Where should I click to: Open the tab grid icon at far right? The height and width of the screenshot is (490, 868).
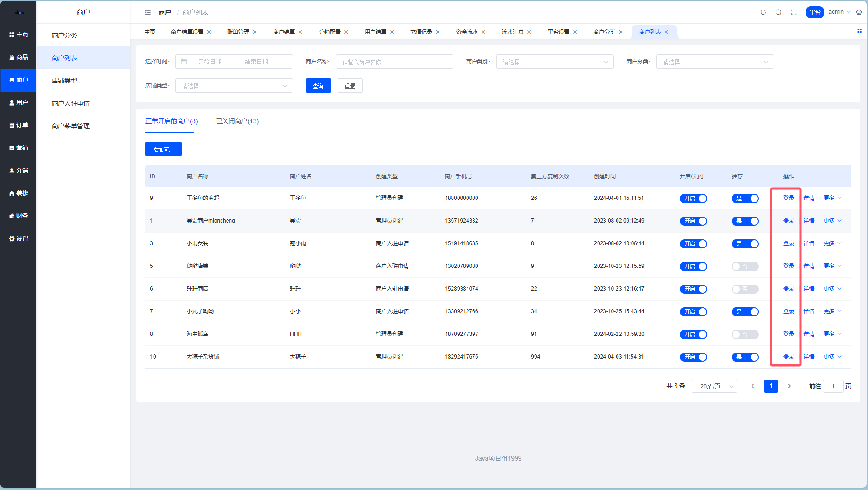[x=859, y=31]
